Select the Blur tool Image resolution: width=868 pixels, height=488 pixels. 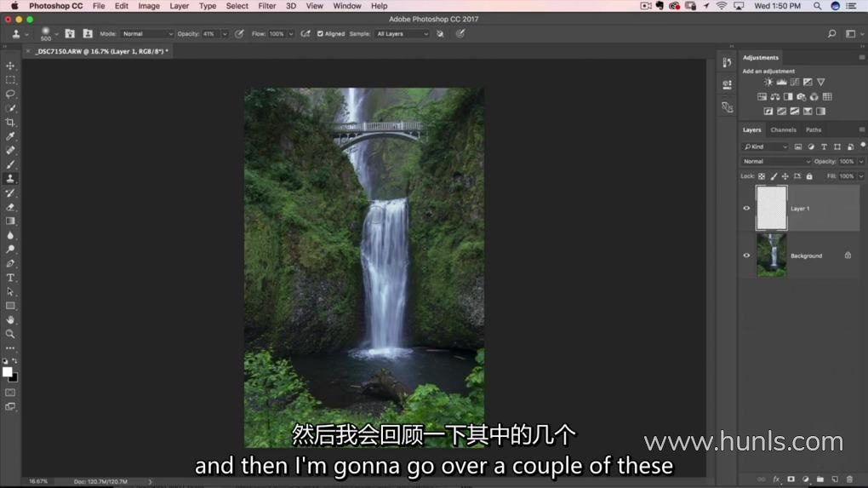[10, 235]
